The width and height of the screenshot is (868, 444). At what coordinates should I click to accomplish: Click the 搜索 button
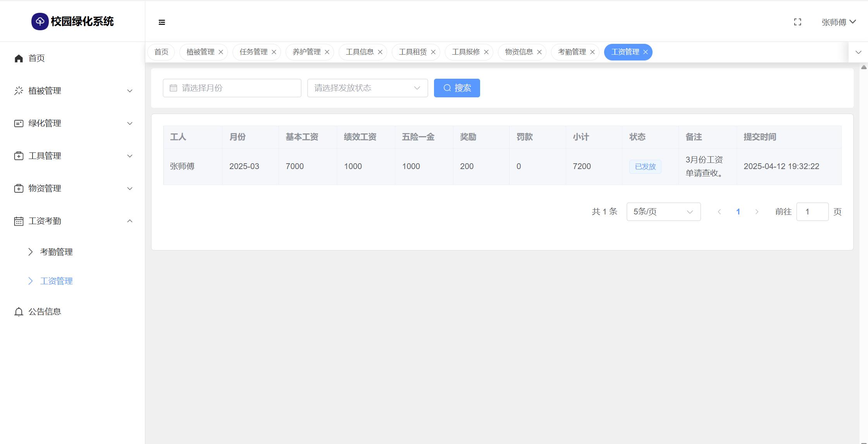click(457, 88)
